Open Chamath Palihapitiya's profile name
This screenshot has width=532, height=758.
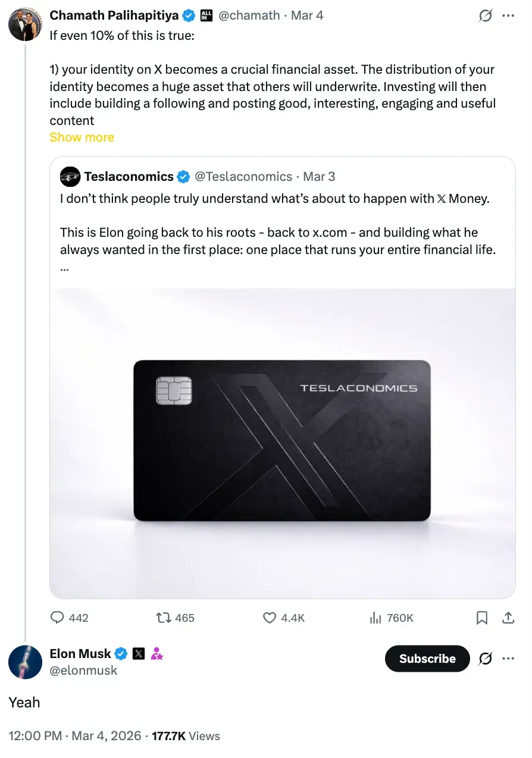click(114, 15)
